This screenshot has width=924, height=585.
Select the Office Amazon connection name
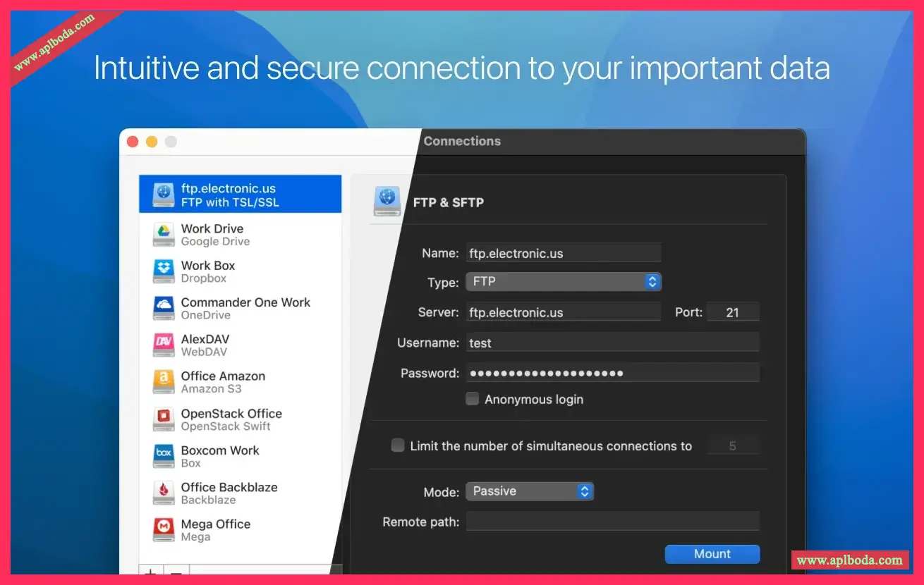pos(223,376)
